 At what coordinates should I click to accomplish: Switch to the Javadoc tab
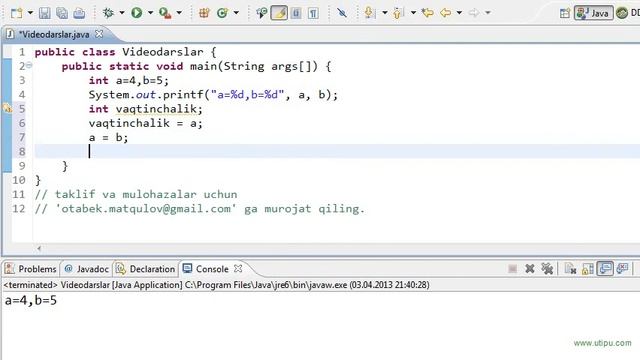point(87,269)
